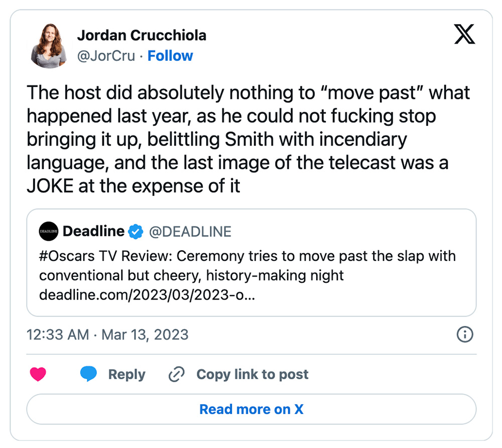Click the @JorCru handle
Viewport: 502px width, 448px height.
[x=106, y=56]
